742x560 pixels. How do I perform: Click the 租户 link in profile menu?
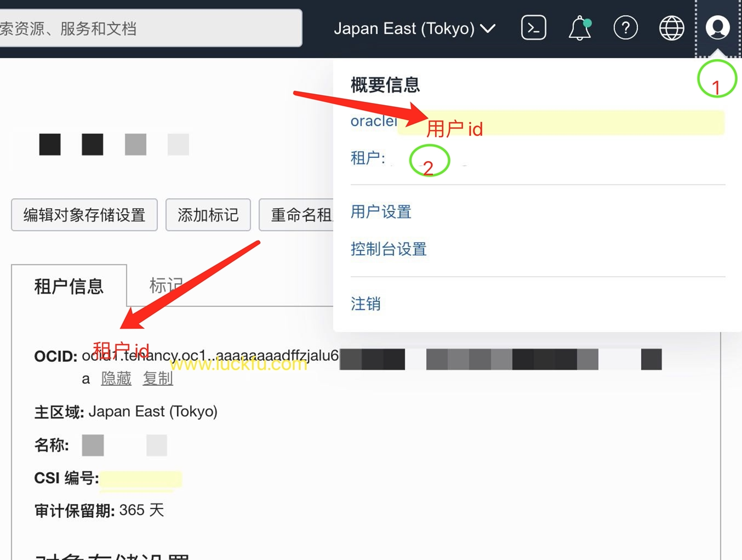368,158
